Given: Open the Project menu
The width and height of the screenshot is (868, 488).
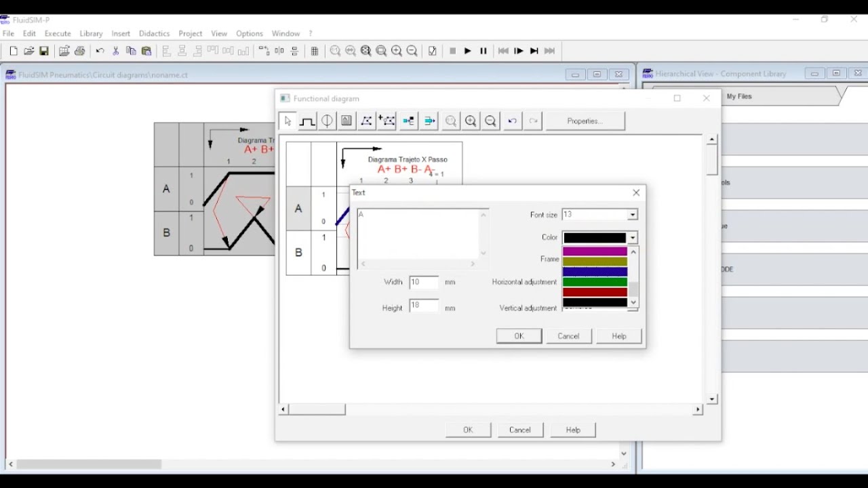Looking at the screenshot, I should (x=191, y=33).
